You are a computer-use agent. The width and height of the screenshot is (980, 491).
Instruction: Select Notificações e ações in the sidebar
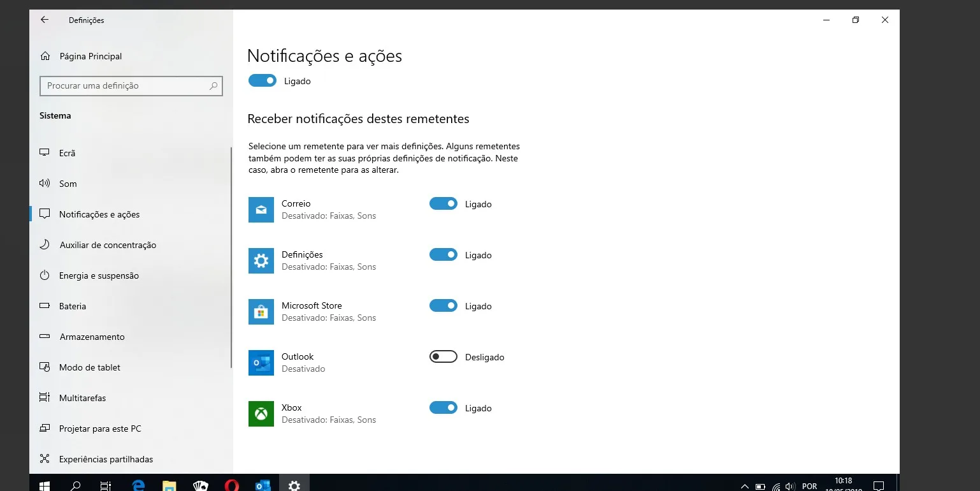click(131, 214)
